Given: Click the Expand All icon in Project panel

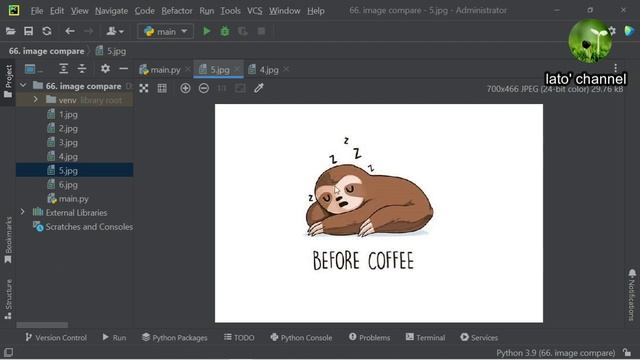Looking at the screenshot, I should pyautogui.click(x=63, y=69).
